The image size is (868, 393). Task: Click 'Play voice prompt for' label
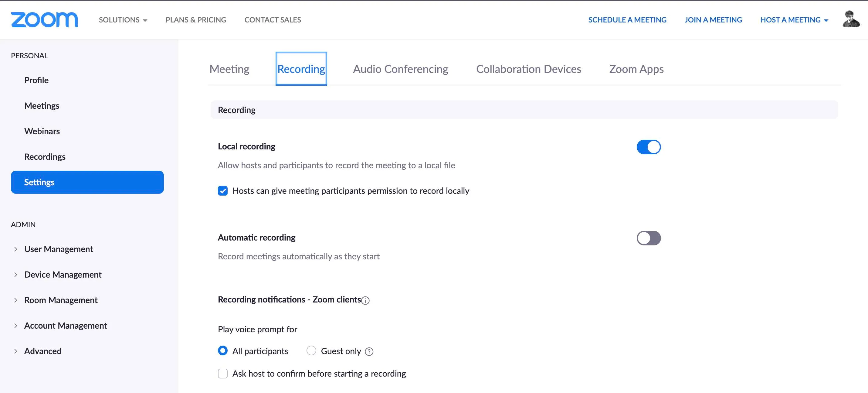pos(258,329)
